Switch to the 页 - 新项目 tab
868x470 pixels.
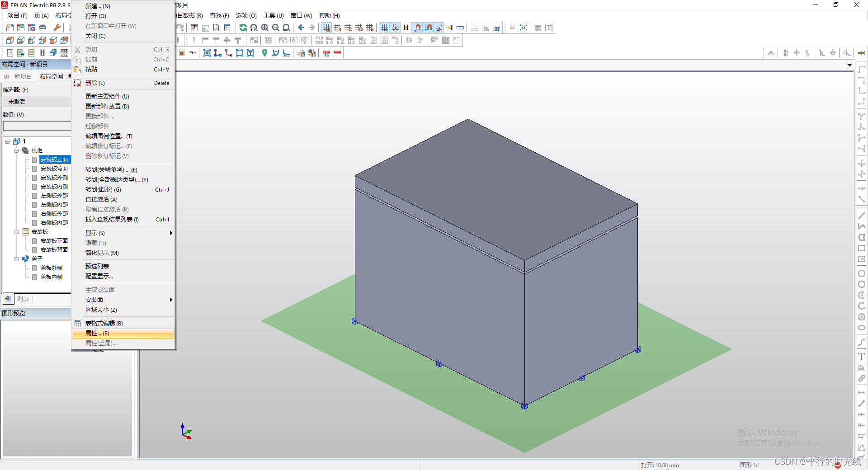[18, 76]
